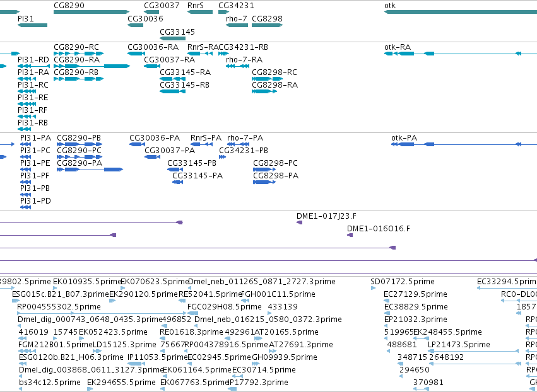The width and height of the screenshot is (537, 392).
Task: Select the RnrS-RA transcript
Action: pos(200,54)
